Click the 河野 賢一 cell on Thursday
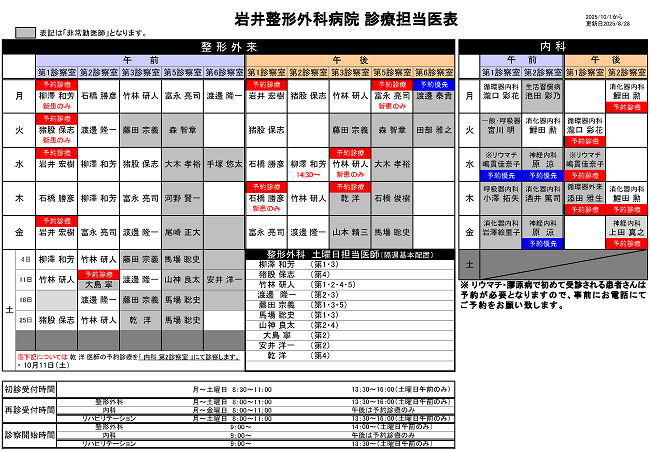 pos(182,198)
